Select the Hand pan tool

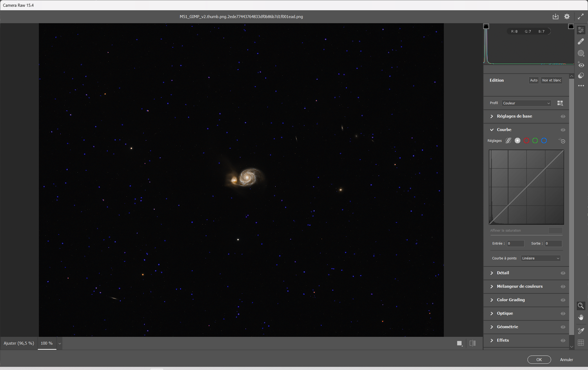(581, 317)
